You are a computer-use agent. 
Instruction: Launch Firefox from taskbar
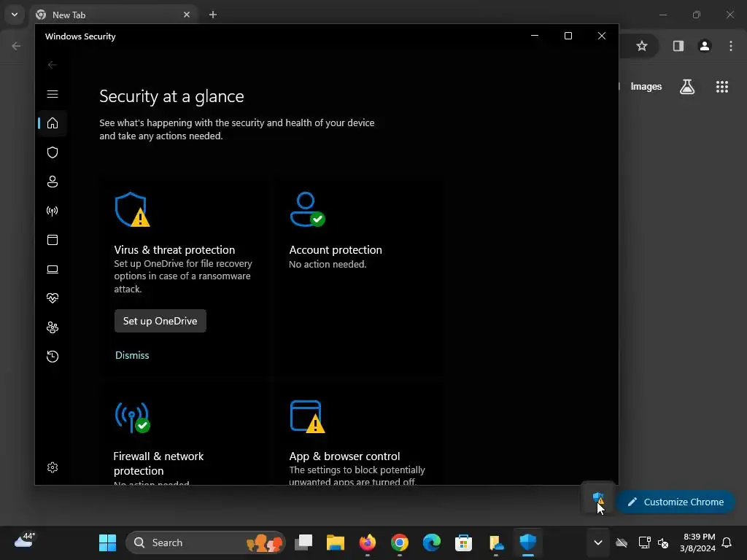click(x=368, y=542)
